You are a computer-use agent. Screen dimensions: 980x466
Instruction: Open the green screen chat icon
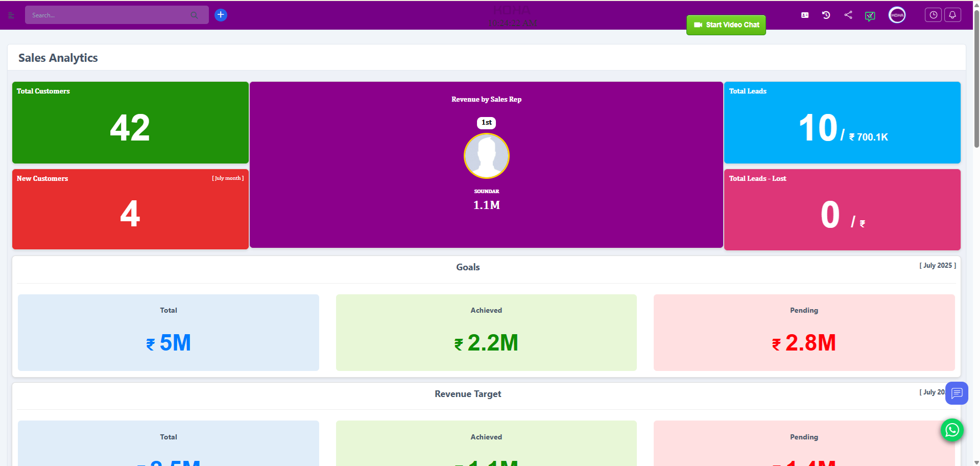pyautogui.click(x=870, y=16)
